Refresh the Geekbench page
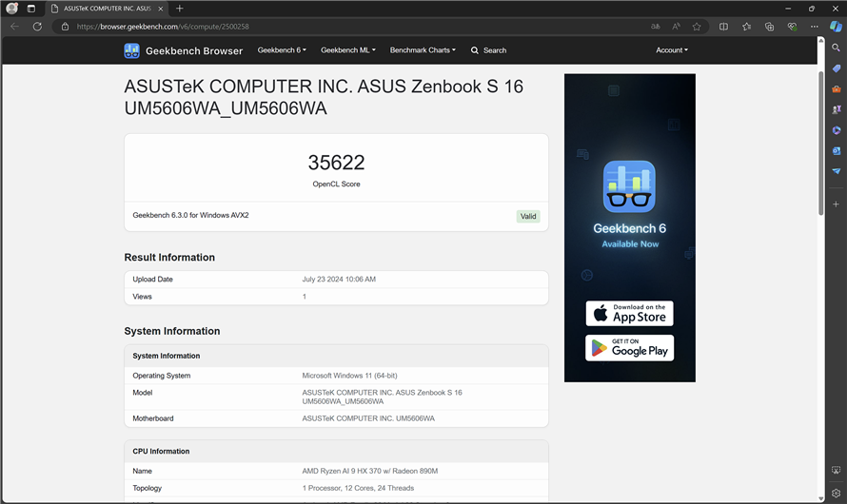 click(x=37, y=27)
